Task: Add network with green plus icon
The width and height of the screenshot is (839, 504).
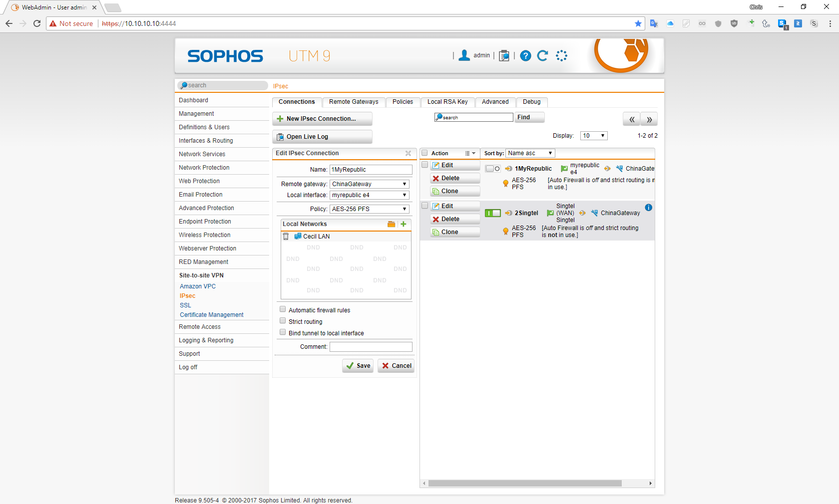Action: pyautogui.click(x=404, y=224)
